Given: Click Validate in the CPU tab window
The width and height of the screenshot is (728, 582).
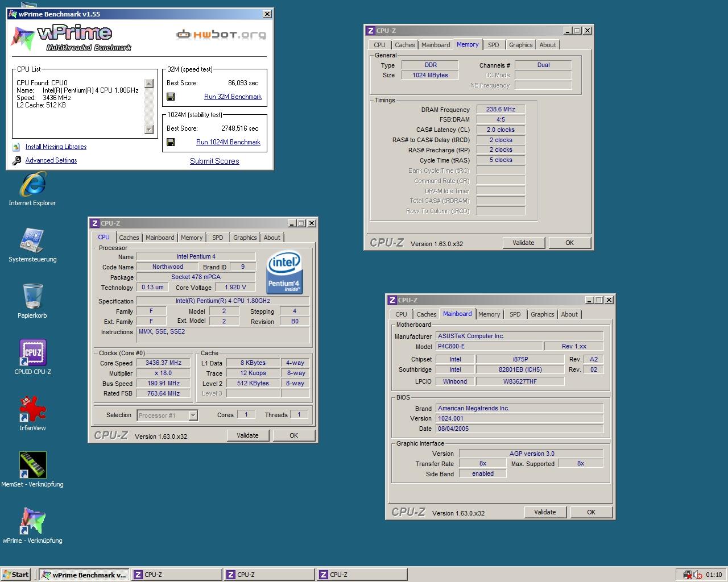Looking at the screenshot, I should tap(247, 435).
